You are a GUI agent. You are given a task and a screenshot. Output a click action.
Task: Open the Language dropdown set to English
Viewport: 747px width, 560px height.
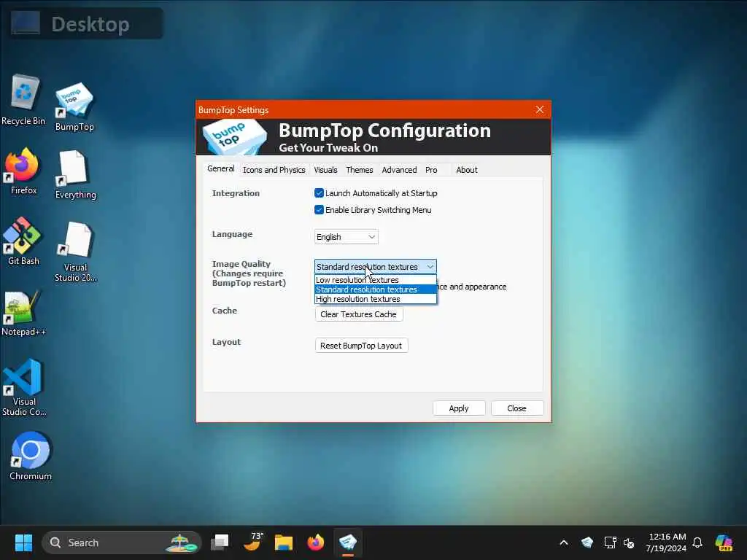tap(346, 237)
